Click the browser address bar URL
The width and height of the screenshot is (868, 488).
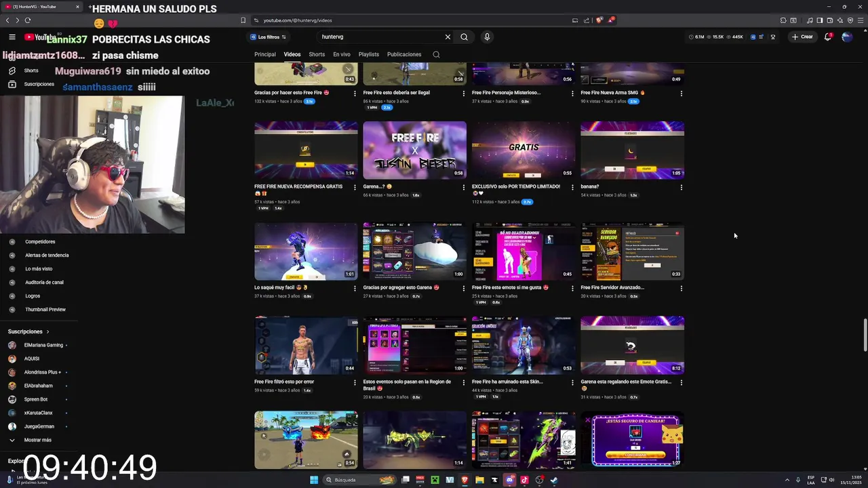pos(298,20)
